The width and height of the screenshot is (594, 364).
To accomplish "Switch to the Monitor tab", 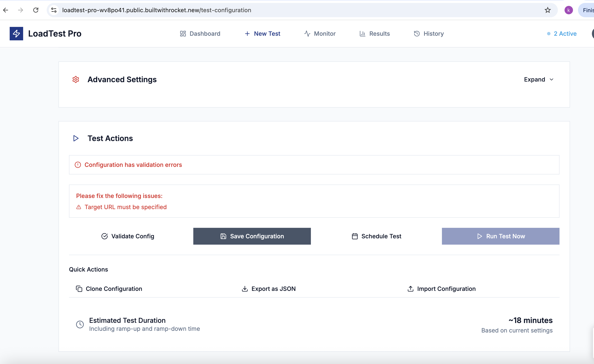I will (x=320, y=34).
